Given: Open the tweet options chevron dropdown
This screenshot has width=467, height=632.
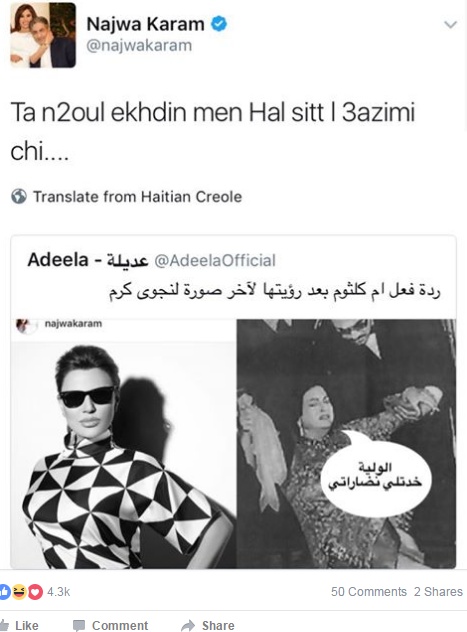Looking at the screenshot, I should click(x=450, y=25).
